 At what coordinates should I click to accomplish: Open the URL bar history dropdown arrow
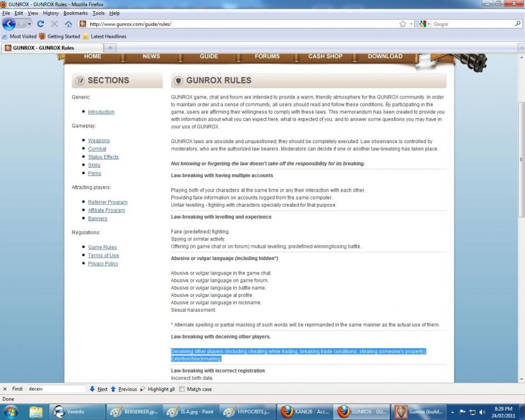(411, 24)
